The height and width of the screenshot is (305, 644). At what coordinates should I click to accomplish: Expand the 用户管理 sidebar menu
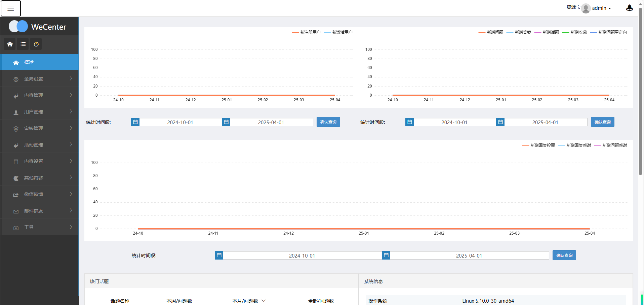coord(40,112)
